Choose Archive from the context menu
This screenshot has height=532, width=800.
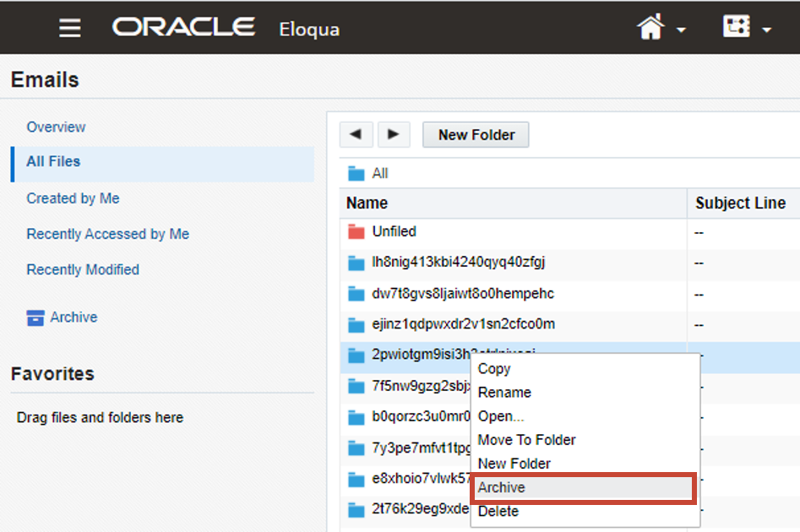(502, 488)
